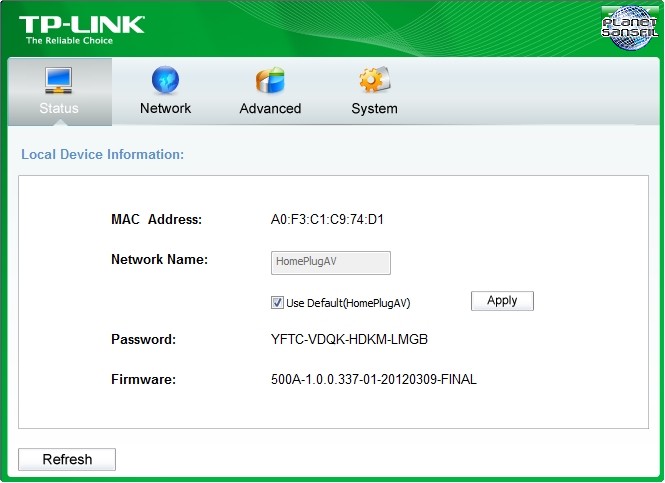665x483 pixels.
Task: Switch to the Advanced tab label
Action: click(x=270, y=108)
